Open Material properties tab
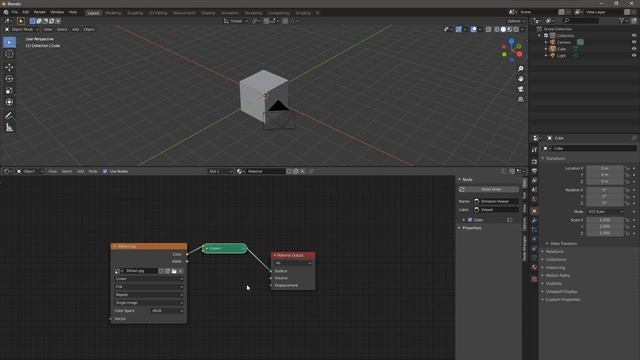Viewport: 640px width, 360px height. point(534,267)
